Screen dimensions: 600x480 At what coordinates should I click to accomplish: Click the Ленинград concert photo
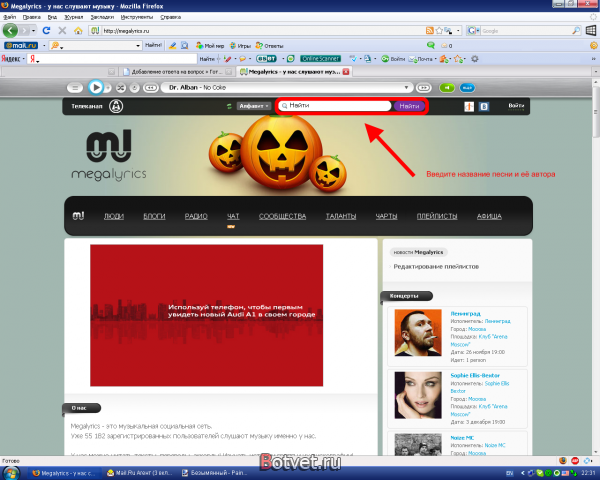pos(418,333)
